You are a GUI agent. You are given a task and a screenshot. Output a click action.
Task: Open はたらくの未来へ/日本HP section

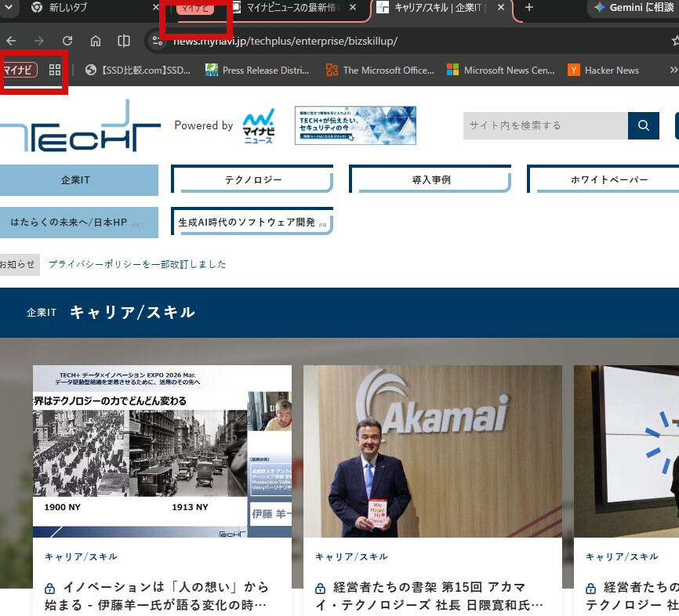[78, 223]
